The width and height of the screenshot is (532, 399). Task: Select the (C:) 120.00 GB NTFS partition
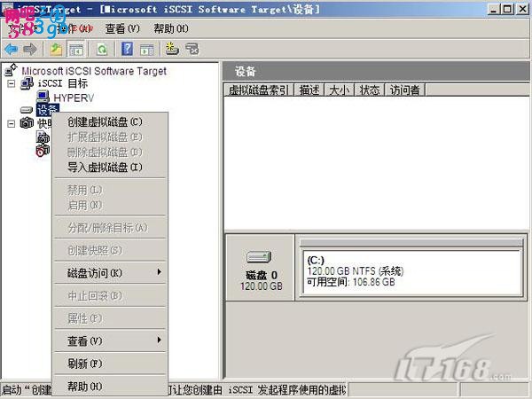pos(411,273)
